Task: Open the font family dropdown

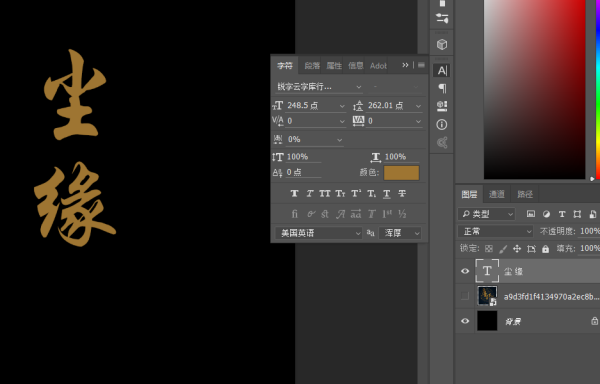Action: click(319, 87)
